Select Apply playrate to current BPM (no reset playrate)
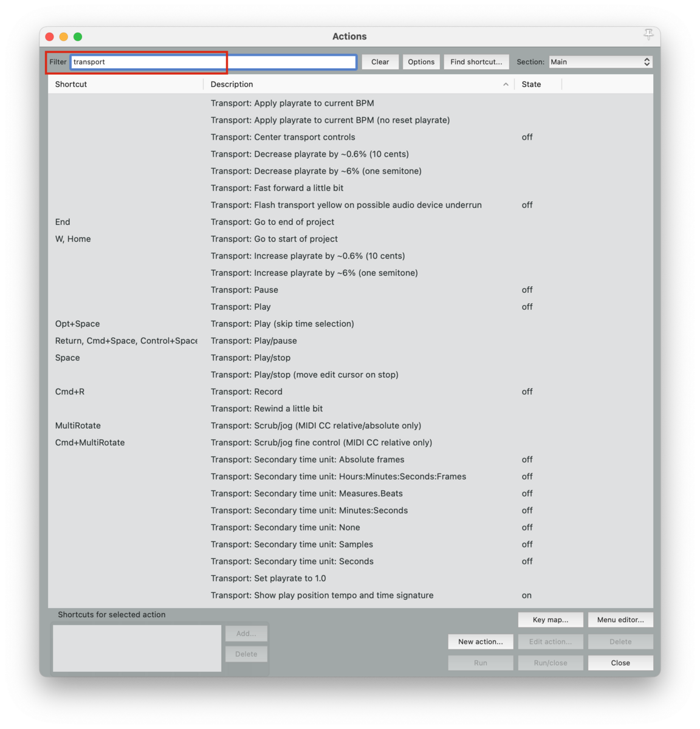This screenshot has height=729, width=700. 330,120
